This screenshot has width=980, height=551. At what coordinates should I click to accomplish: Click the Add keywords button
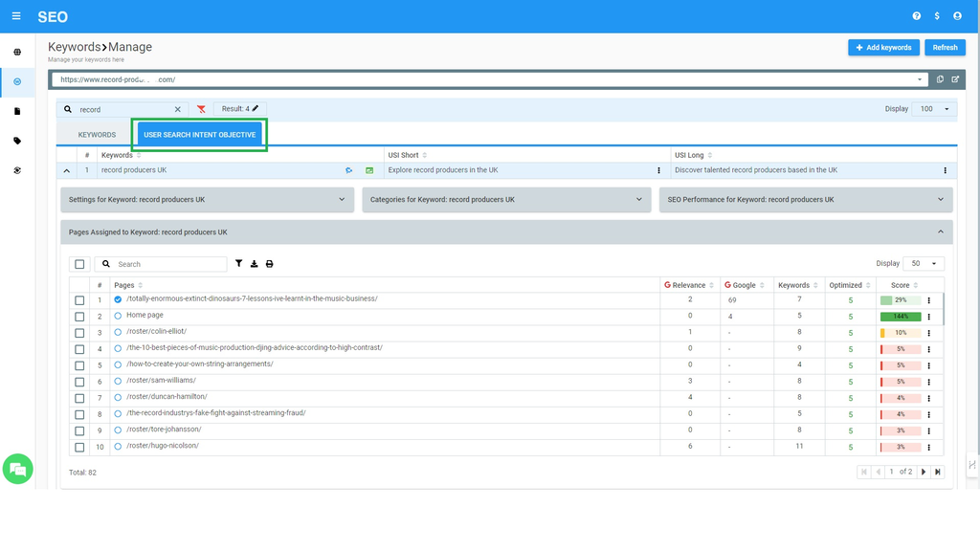pos(883,48)
